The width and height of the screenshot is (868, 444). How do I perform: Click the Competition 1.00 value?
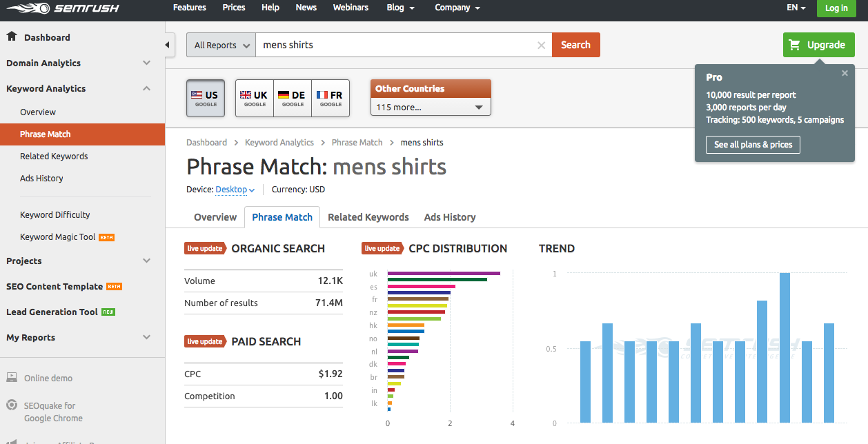[x=333, y=396]
